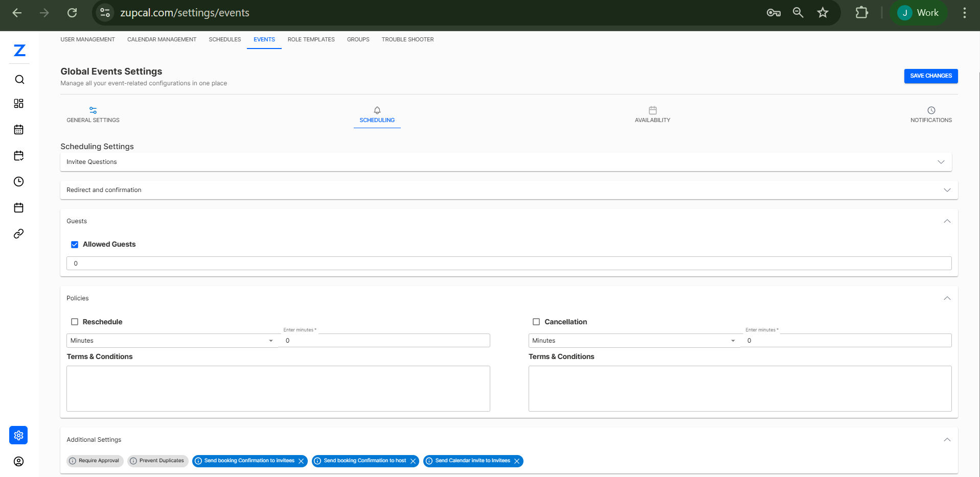Enable the Reschedule policy checkbox
Viewport: 980px width, 477px height.
pyautogui.click(x=75, y=322)
